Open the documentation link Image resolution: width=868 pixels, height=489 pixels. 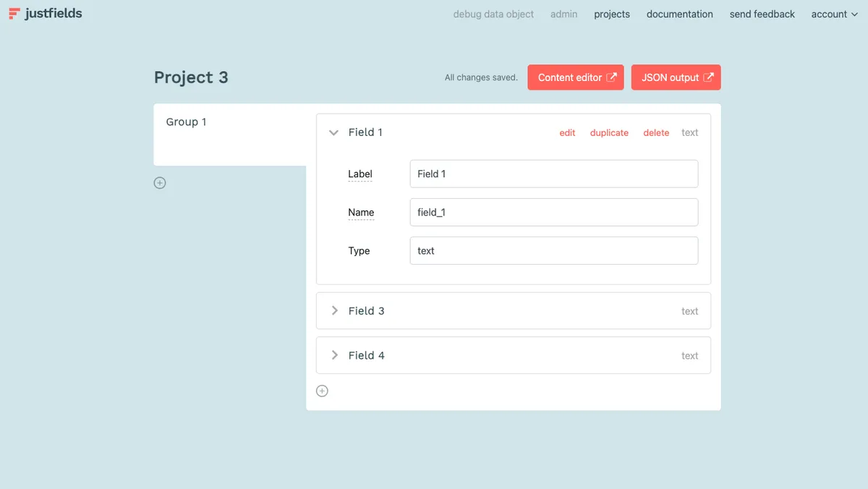tap(679, 14)
